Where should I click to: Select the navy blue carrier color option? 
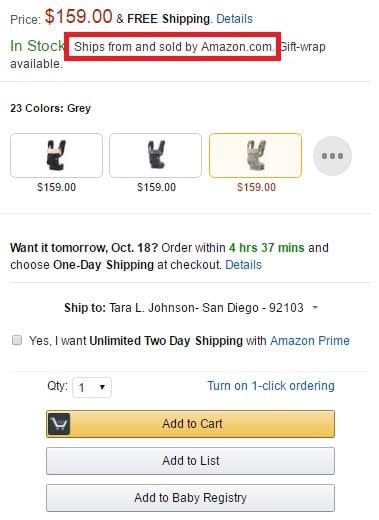click(x=155, y=155)
